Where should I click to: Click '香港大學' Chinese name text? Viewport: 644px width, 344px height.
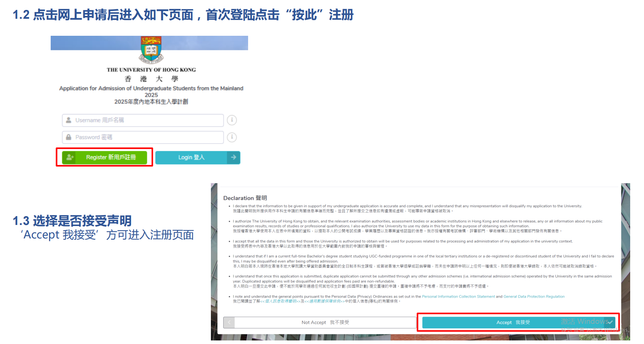click(151, 79)
